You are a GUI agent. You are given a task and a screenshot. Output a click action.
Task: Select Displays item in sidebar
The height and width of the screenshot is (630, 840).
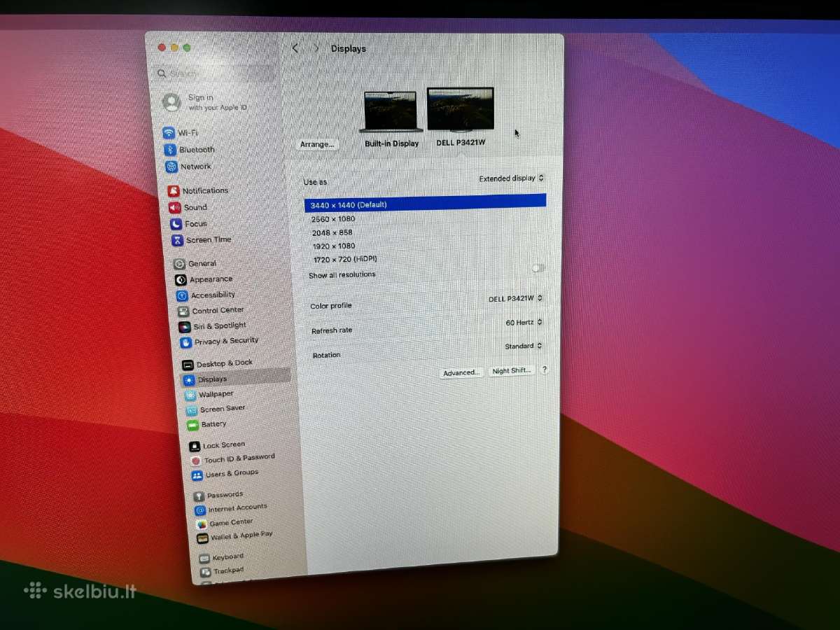236,379
